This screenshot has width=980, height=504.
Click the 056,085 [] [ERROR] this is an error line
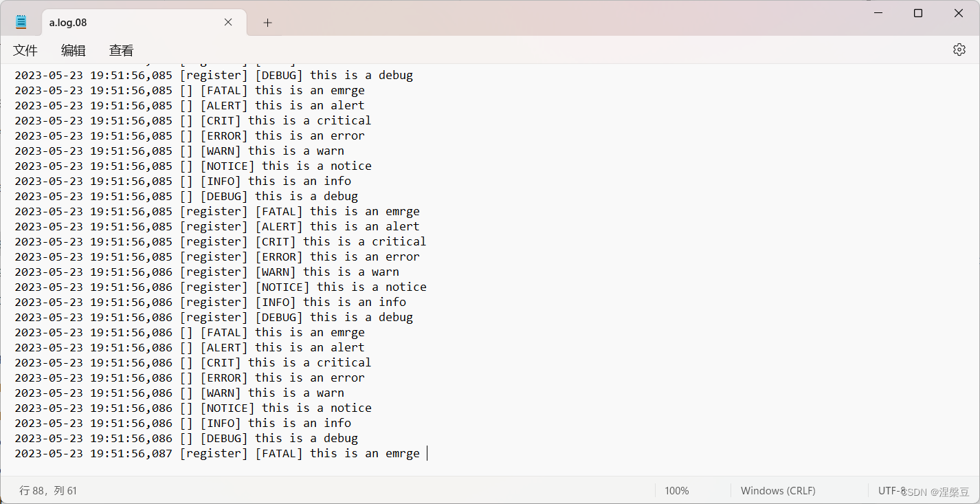190,135
